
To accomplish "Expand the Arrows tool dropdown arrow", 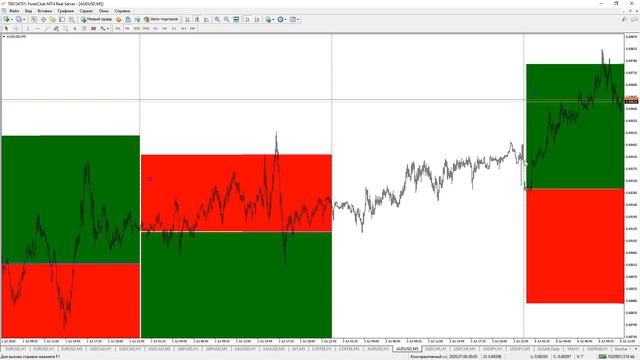I will tap(108, 28).
